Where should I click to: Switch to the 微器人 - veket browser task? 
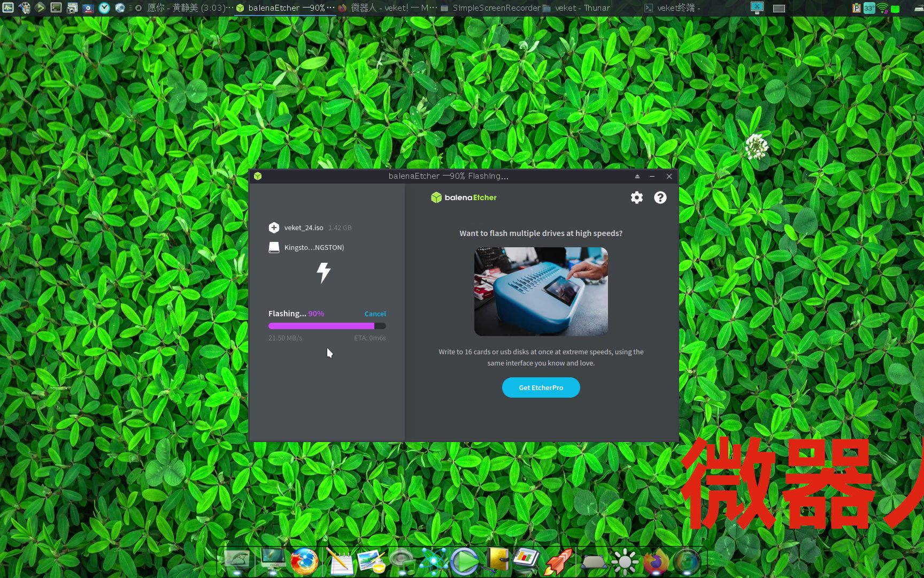coord(388,8)
